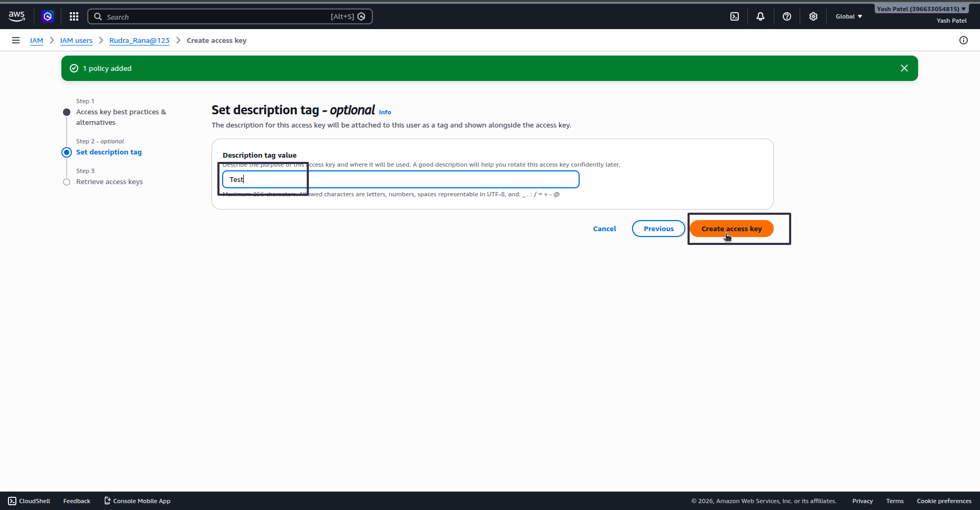980x510 pixels.
Task: Open Rudra_Rana@123 user breadcrumb
Action: pyautogui.click(x=140, y=40)
